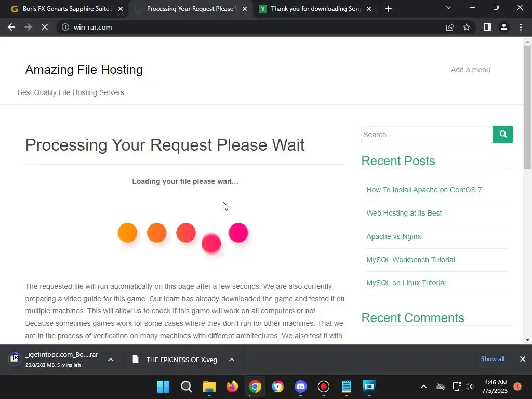532x399 pixels.
Task: Open Apache vs Nginx post
Action: tap(394, 236)
